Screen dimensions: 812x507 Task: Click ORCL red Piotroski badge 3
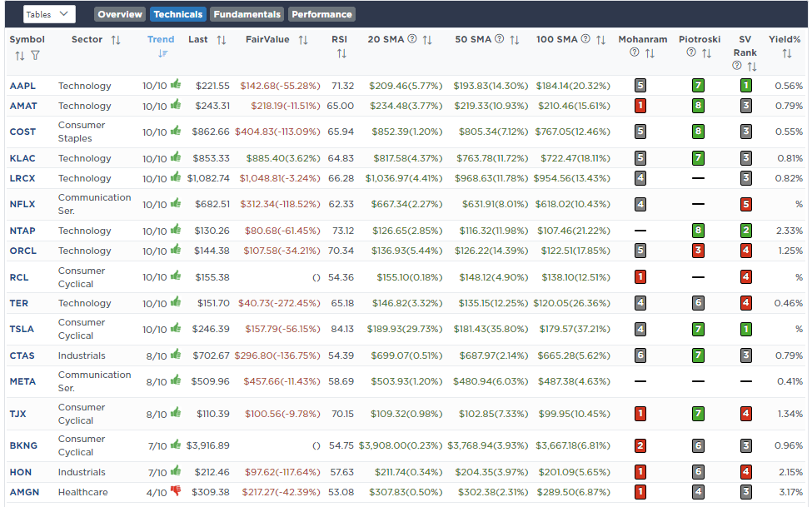pos(698,251)
